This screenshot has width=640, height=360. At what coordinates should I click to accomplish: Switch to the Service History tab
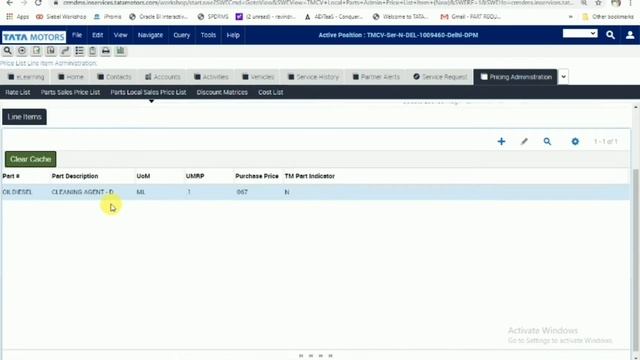pyautogui.click(x=313, y=77)
